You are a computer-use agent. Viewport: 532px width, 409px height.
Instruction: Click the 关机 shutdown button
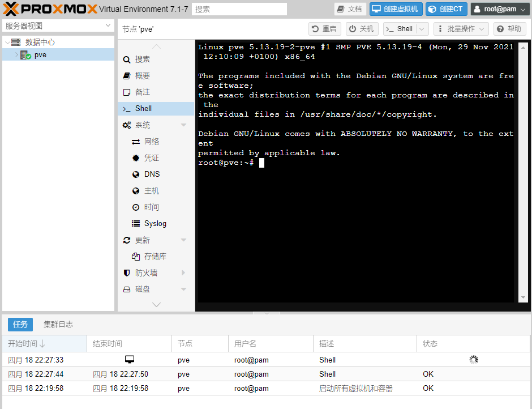pos(362,29)
